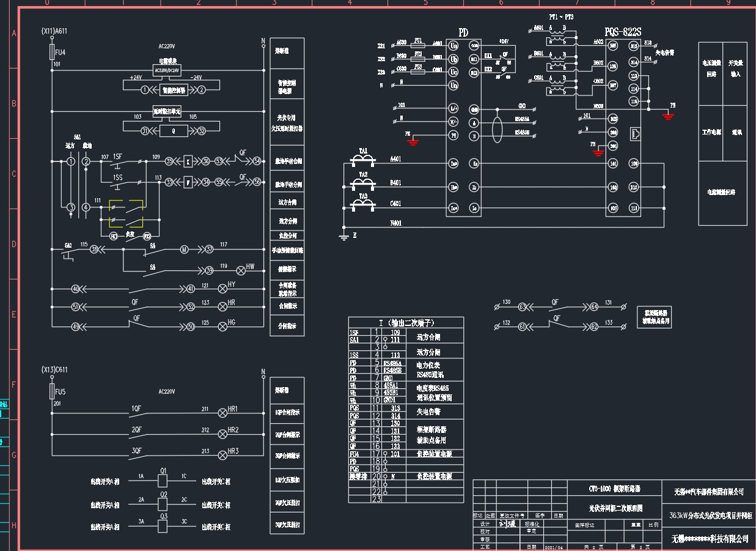Select the Un terminal on PD
The width and height of the screenshot is (756, 551).
pyautogui.click(x=453, y=84)
